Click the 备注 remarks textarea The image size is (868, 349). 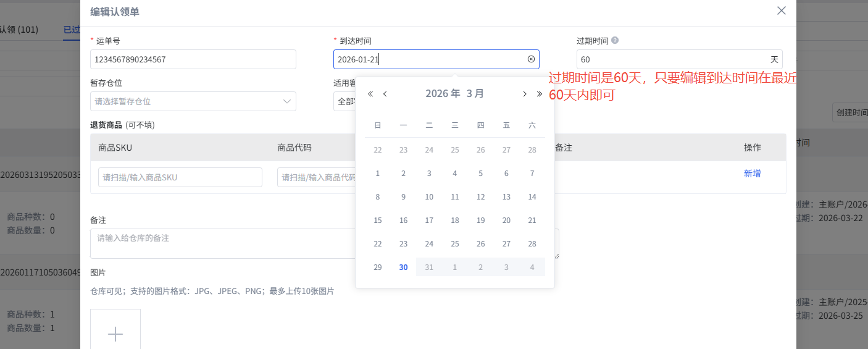[x=222, y=243]
